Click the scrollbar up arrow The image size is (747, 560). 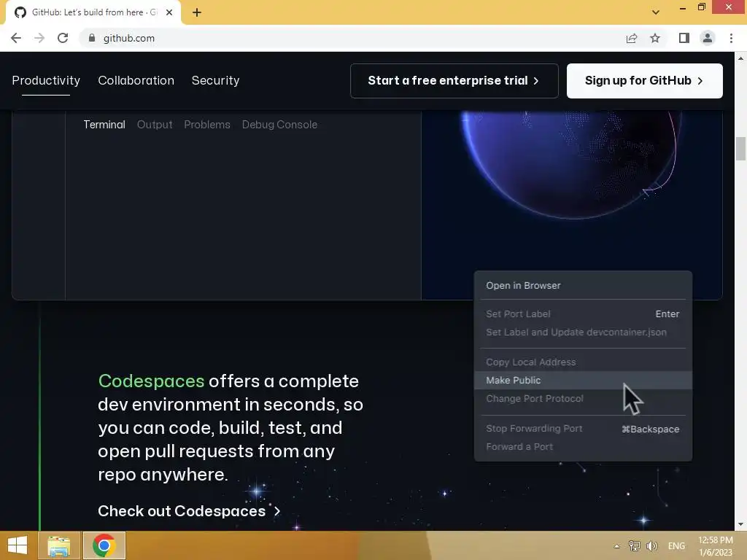(x=740, y=58)
